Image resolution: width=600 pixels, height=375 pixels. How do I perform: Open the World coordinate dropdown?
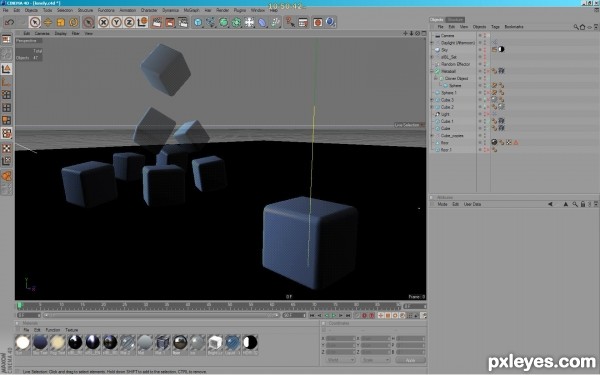point(341,360)
